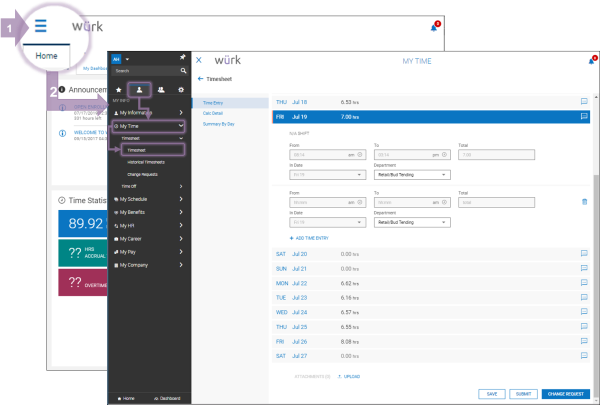Select the favorites star icon in sidebar
This screenshot has width=600, height=405.
(x=119, y=90)
